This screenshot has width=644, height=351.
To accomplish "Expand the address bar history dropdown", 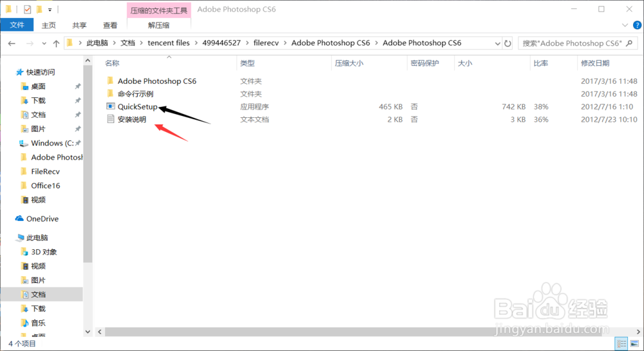I will tap(497, 43).
